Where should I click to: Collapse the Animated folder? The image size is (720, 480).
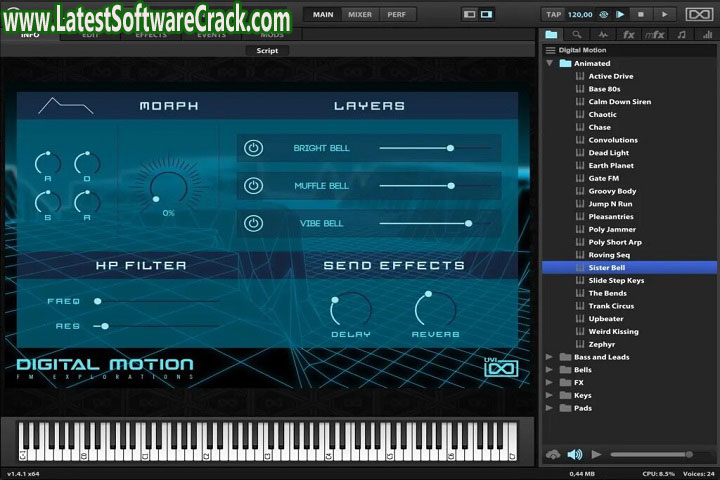549,63
